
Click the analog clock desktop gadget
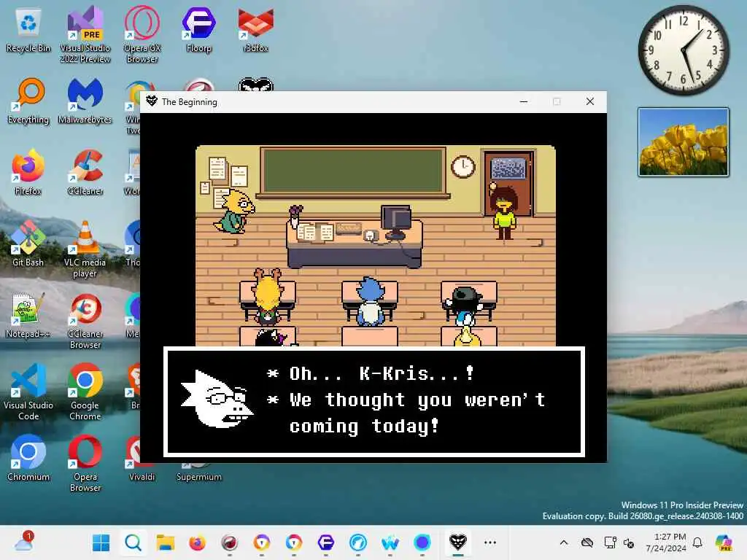(683, 50)
